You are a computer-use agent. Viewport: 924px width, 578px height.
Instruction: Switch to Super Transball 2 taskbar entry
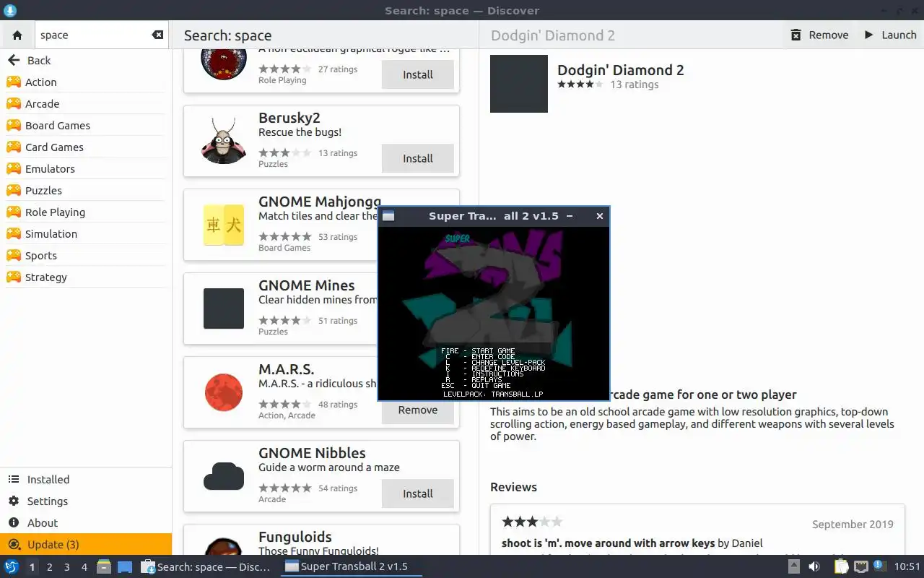coord(350,566)
